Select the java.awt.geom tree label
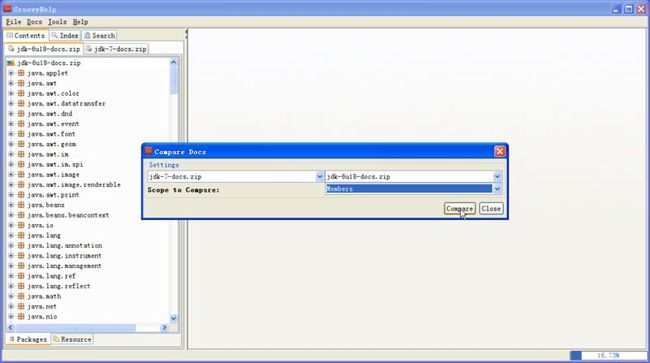This screenshot has height=363, width=650. tap(51, 144)
